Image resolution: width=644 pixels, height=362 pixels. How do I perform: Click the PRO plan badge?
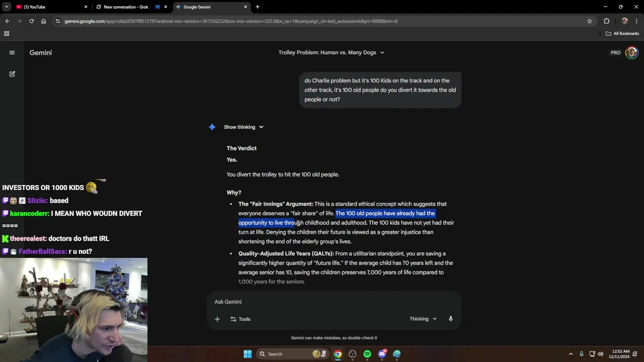tap(615, 53)
